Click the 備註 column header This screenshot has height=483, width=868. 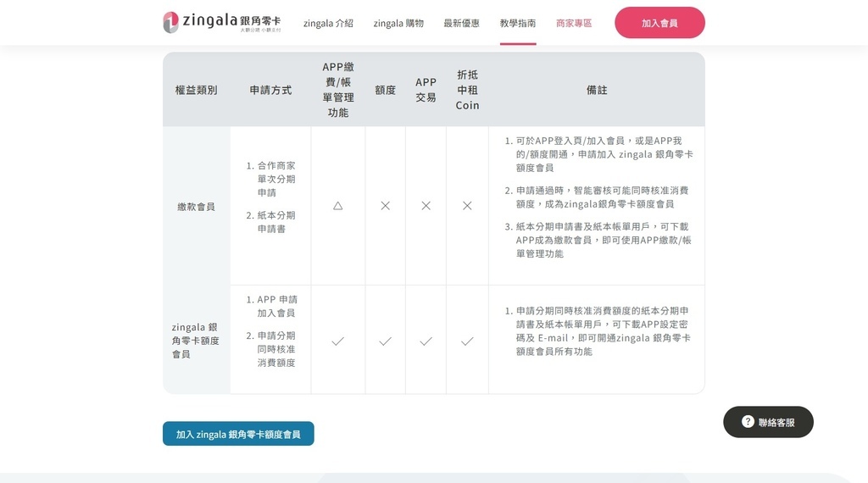(x=597, y=90)
